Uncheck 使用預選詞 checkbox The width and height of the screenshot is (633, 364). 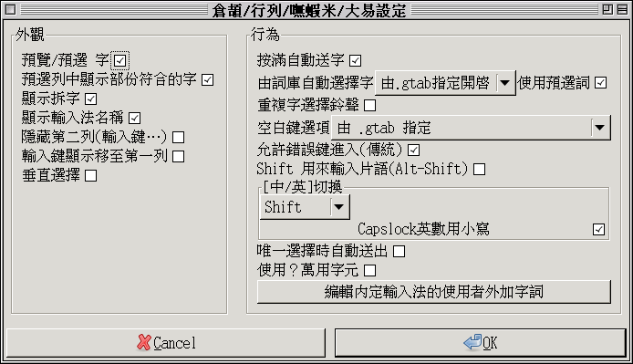[x=601, y=83]
